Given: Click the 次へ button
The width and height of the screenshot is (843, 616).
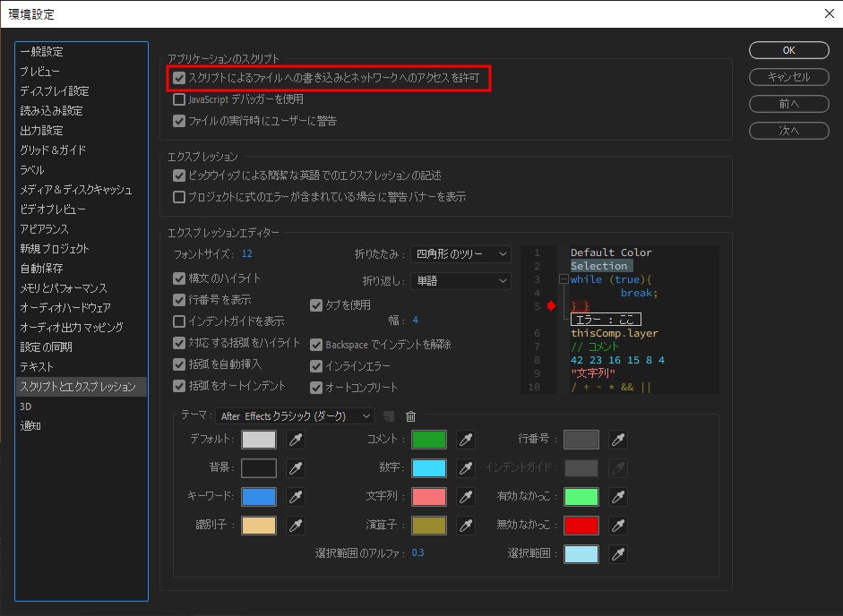Looking at the screenshot, I should pyautogui.click(x=787, y=130).
